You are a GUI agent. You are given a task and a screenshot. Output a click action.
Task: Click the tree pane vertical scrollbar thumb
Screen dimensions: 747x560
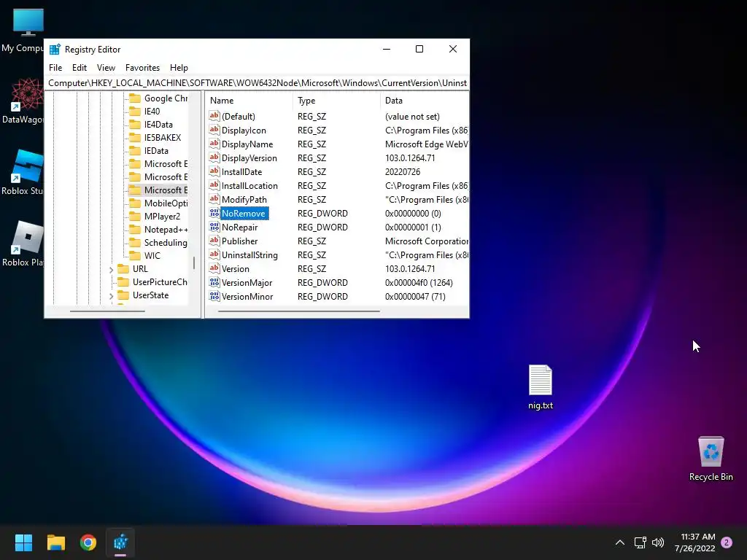pyautogui.click(x=194, y=262)
